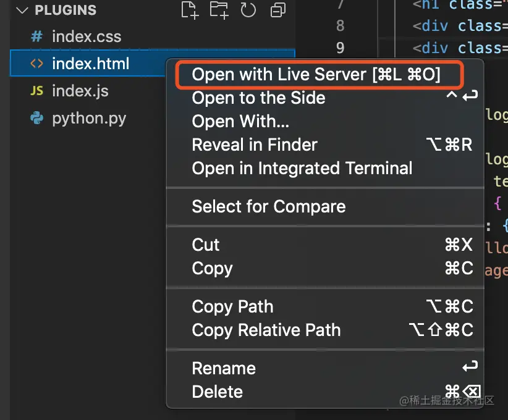The height and width of the screenshot is (420, 508).
Task: Open python.py in the file tree
Action: 89,118
